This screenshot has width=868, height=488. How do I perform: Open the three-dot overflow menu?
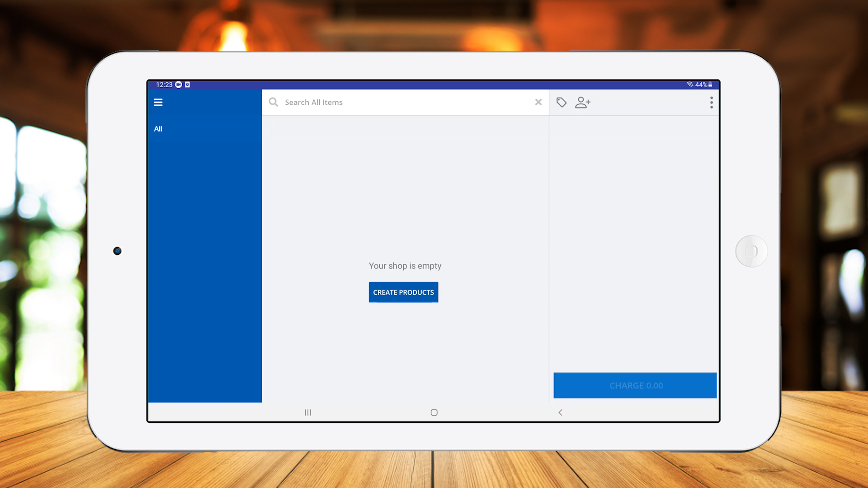coord(711,103)
